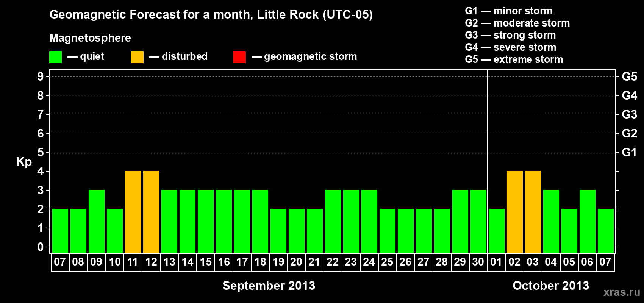Click the green quiet legend swatch
Image resolution: width=644 pixels, height=303 pixels.
point(55,57)
